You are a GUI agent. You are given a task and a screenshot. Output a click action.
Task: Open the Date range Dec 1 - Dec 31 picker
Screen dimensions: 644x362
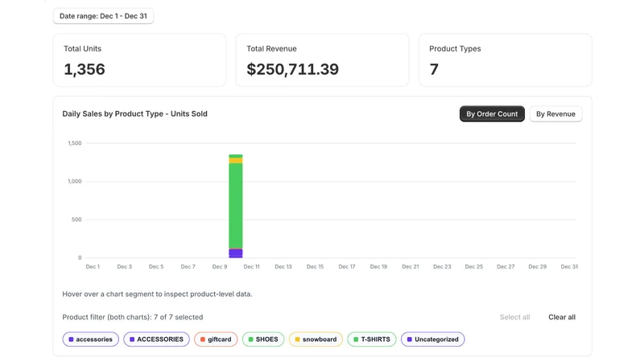coord(103,16)
